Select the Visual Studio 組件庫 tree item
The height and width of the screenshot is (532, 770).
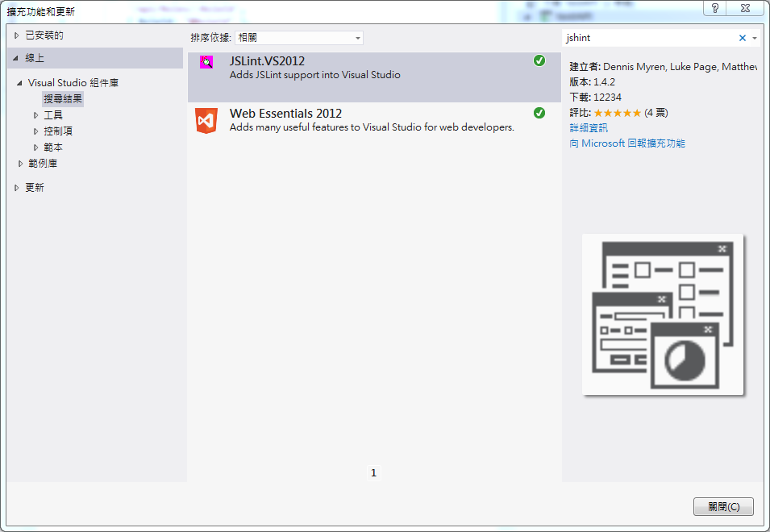pos(73,83)
